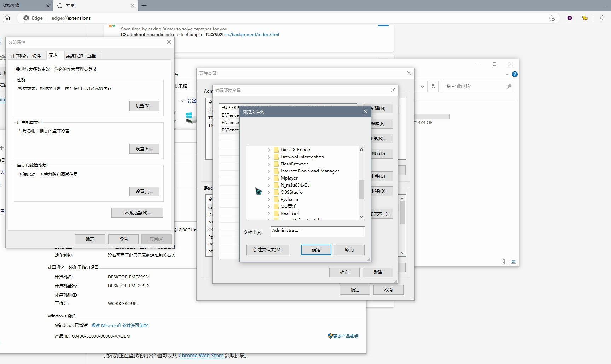Open the Chrome Web Store link

201,356
